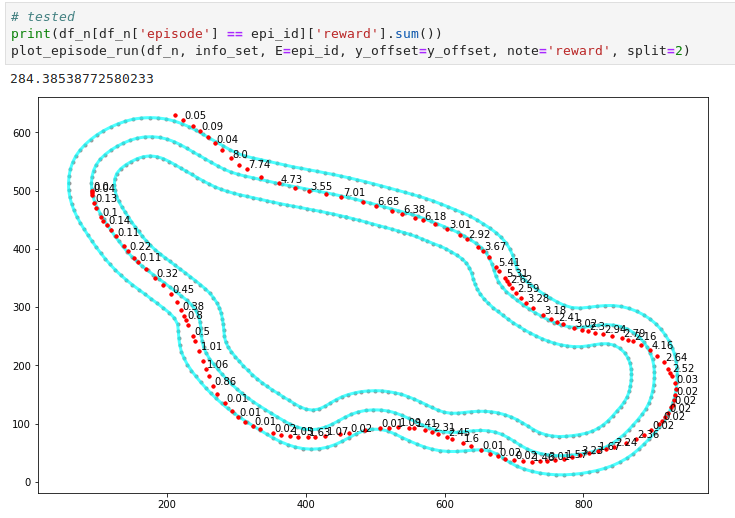Click the 6.65 reward annotation
Screen dimensions: 735x518
(x=388, y=202)
